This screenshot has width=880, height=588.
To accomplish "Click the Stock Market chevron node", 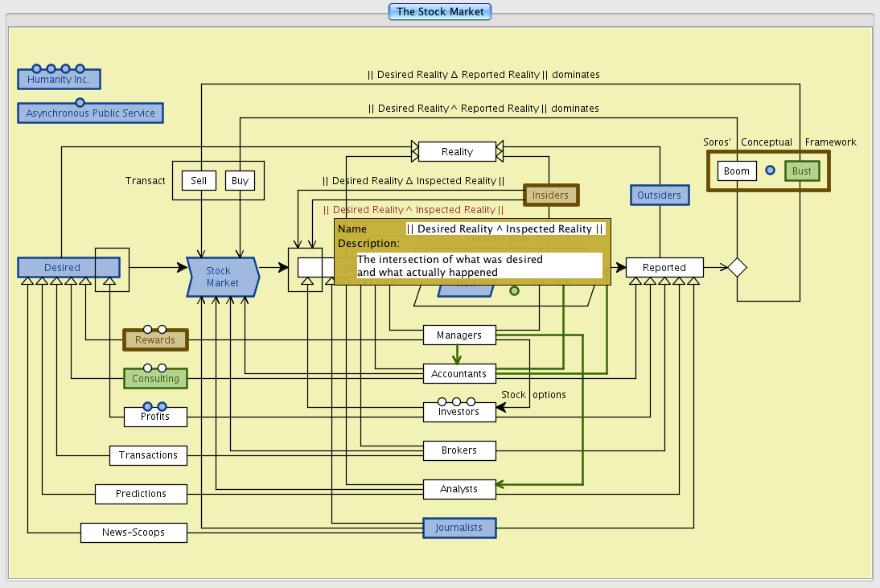I will [222, 278].
